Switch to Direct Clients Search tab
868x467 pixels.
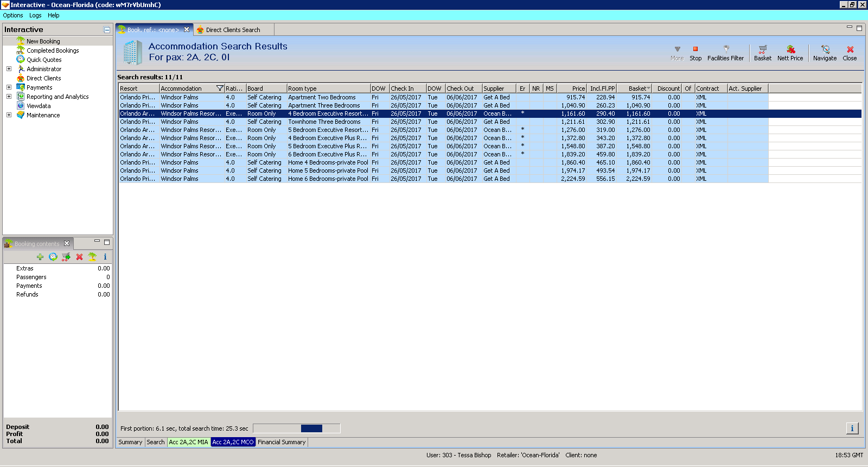click(233, 30)
